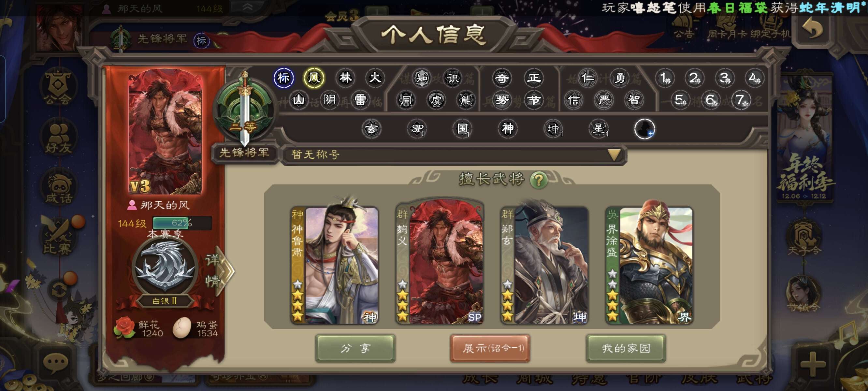Select the 神鲁肃 general card thumbnail
The height and width of the screenshot is (391, 868).
tap(334, 265)
